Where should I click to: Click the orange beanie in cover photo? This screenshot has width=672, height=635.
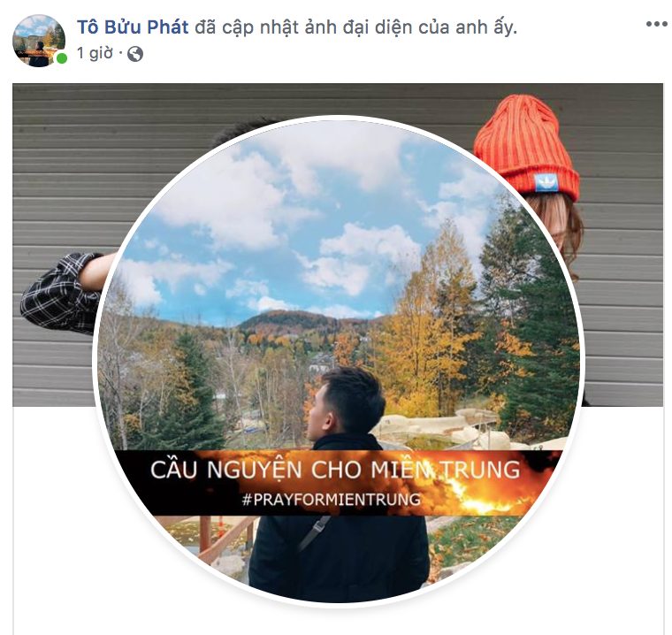click(526, 148)
